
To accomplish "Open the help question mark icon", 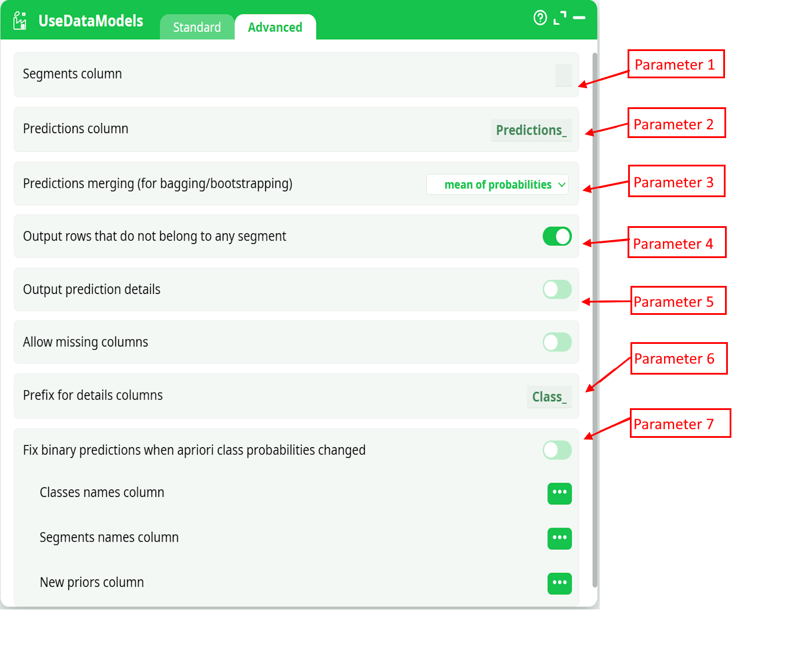I will pyautogui.click(x=540, y=18).
